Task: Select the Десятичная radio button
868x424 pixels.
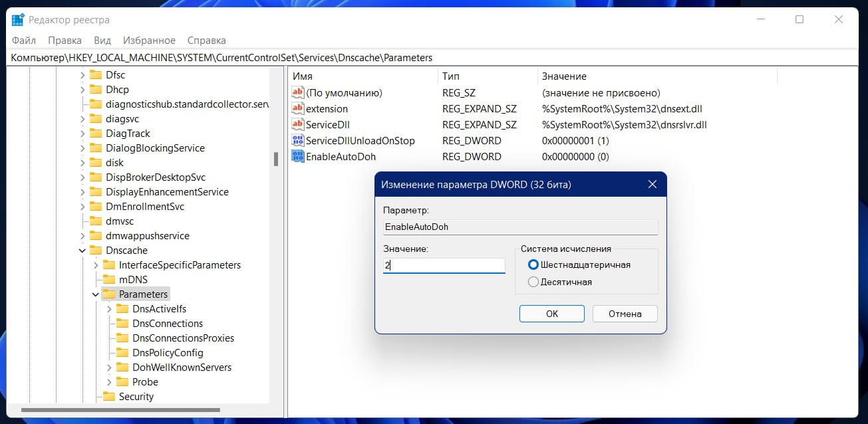Action: 533,282
